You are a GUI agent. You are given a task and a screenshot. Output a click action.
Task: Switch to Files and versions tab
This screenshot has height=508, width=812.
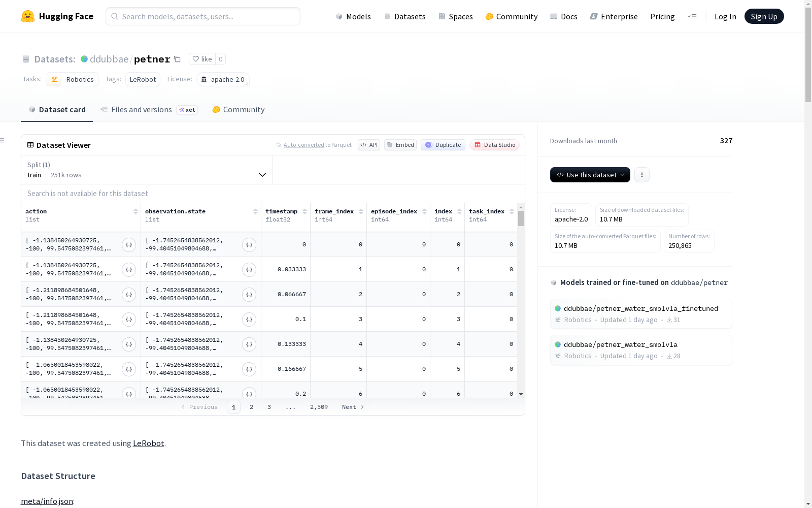149,110
